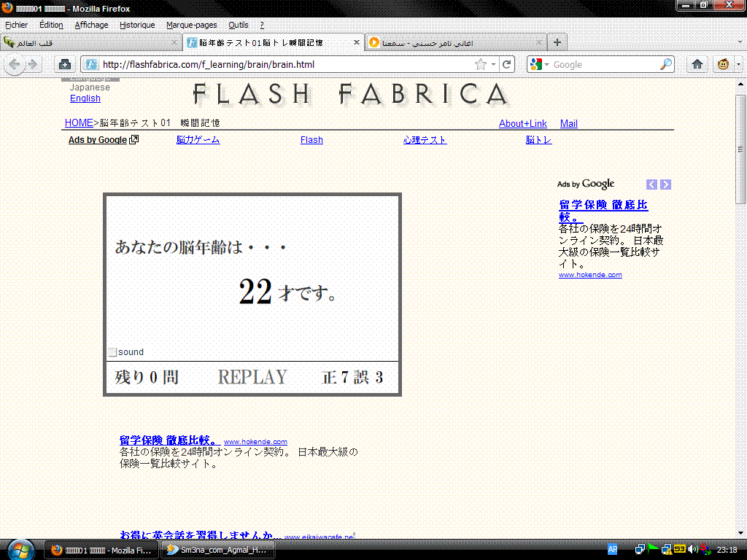Open the Outils menu
The width and height of the screenshot is (747, 560).
click(x=239, y=25)
